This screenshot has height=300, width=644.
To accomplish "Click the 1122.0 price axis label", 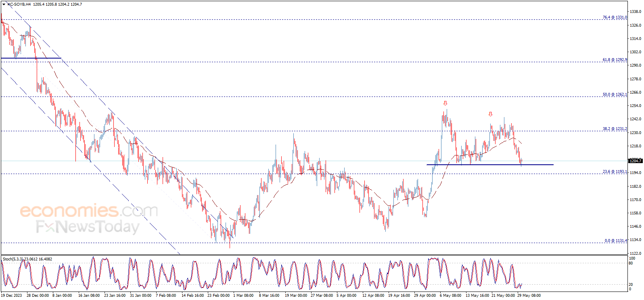I will coord(636,254).
